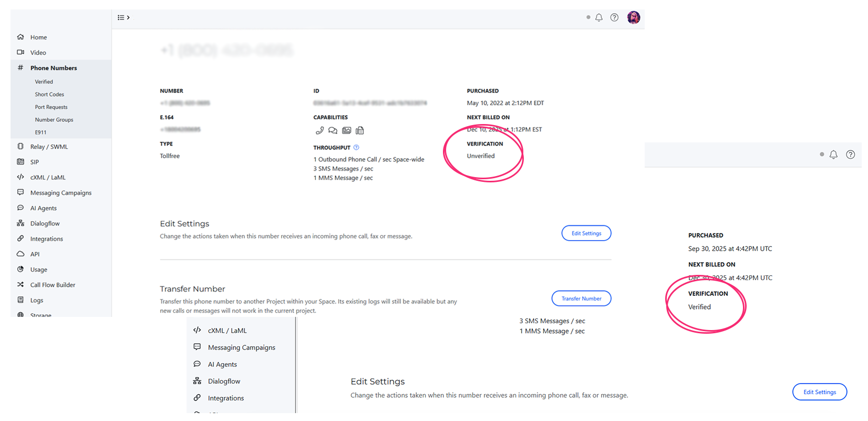
Task: Open Verified under Phone Numbers
Action: point(44,82)
